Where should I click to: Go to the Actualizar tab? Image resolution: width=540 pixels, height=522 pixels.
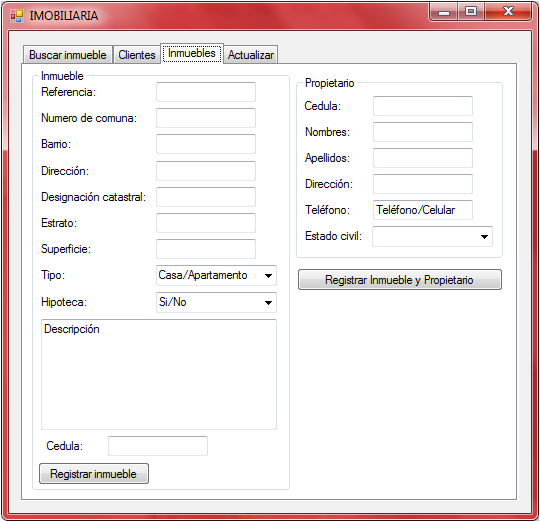click(x=251, y=55)
